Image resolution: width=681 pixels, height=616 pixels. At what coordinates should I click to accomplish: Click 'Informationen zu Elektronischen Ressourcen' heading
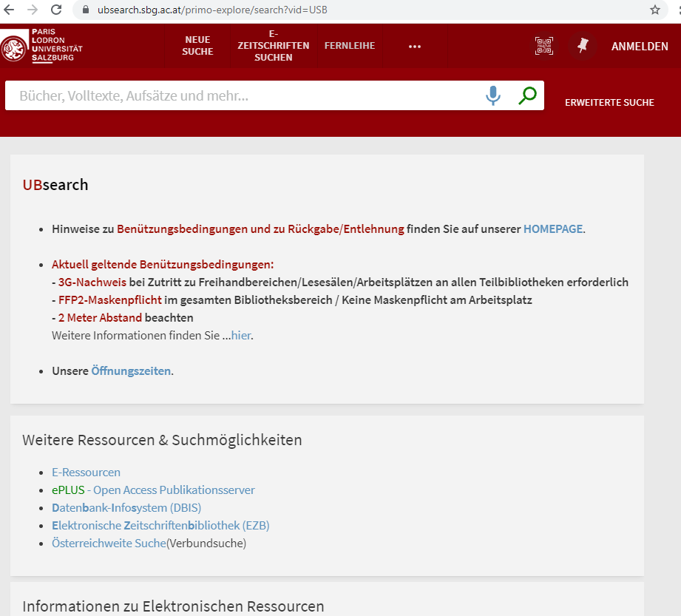173,606
